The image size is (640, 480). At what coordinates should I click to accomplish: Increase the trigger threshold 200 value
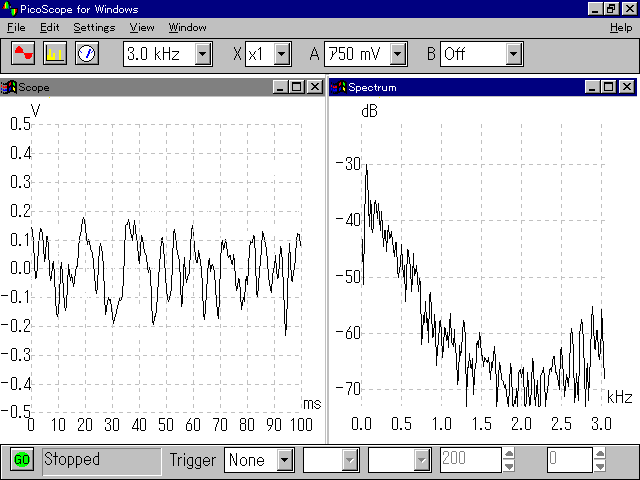click(509, 453)
